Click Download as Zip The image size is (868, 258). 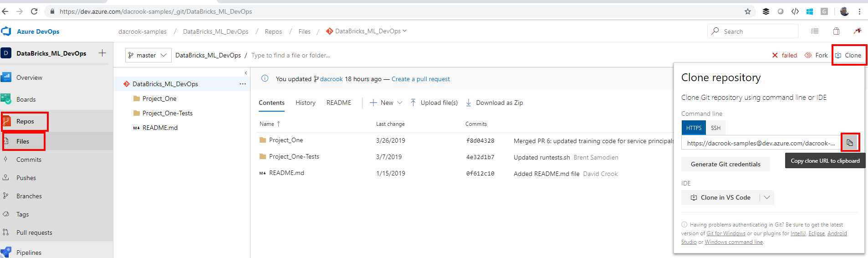coord(495,103)
